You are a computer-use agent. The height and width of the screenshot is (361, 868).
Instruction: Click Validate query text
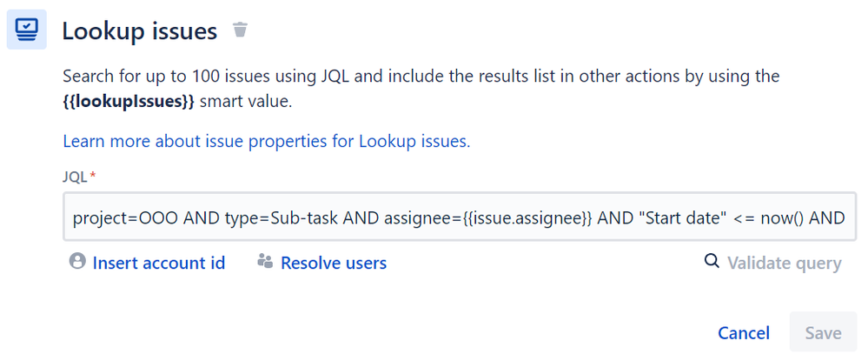tap(785, 263)
